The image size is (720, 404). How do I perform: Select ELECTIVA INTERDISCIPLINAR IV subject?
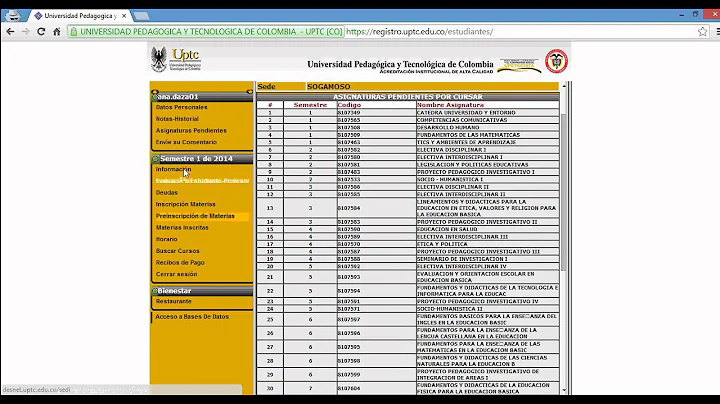pos(461,266)
